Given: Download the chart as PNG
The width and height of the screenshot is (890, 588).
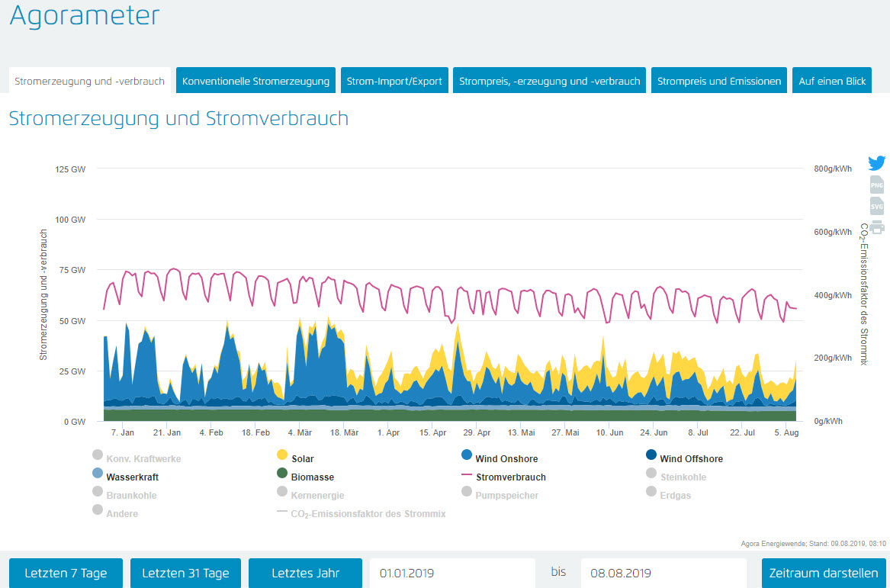Looking at the screenshot, I should click(877, 185).
